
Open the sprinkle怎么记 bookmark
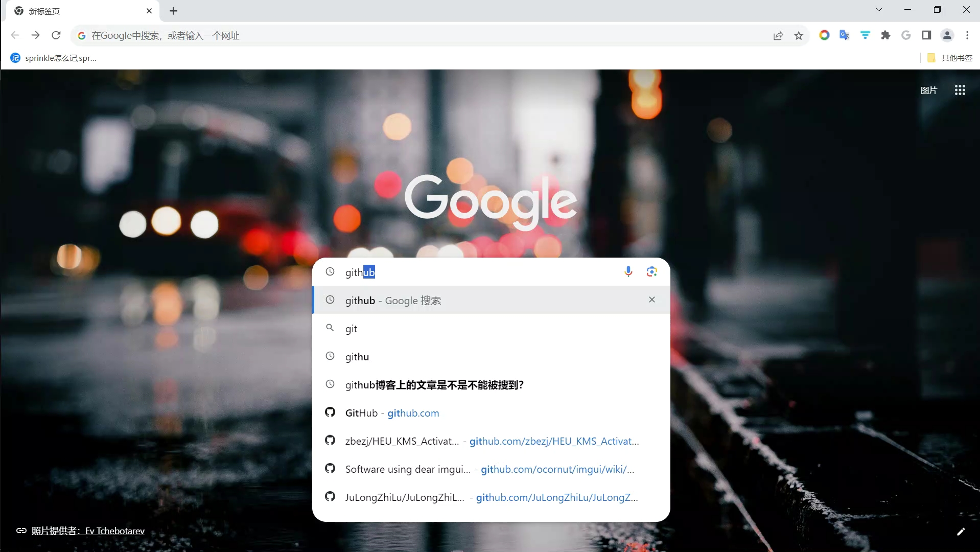coord(54,58)
